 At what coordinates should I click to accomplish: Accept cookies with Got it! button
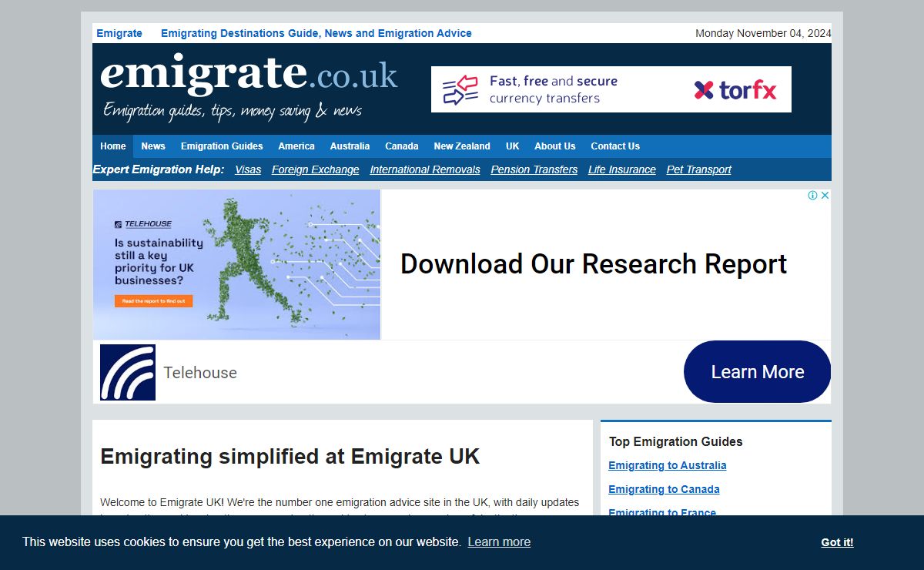837,542
